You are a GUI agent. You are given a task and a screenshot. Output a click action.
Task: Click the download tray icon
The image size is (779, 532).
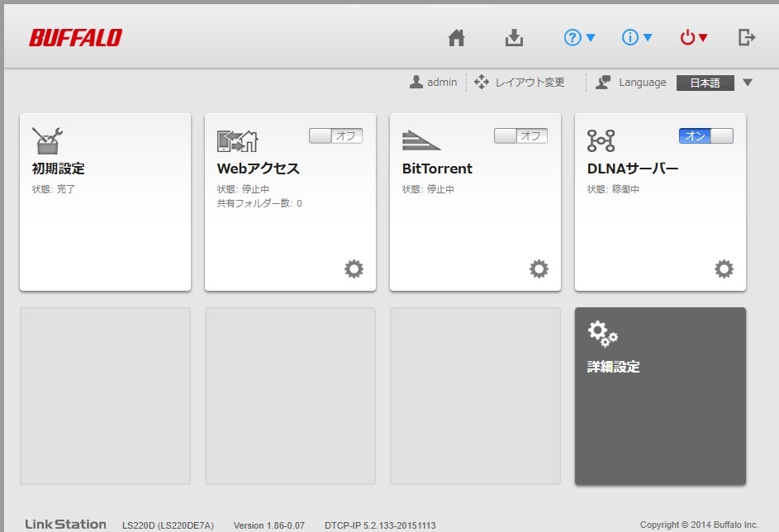tap(515, 38)
